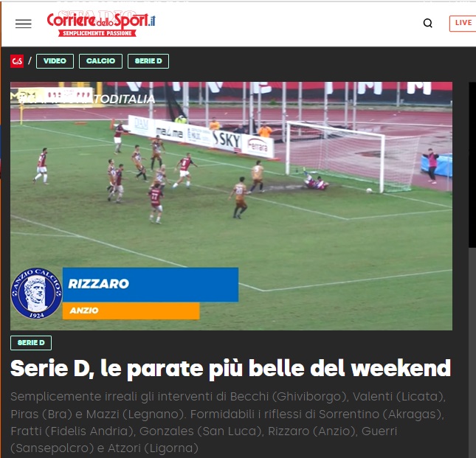The height and width of the screenshot is (458, 476).
Task: Click the Semplicemente Passione tagline badge
Action: [x=97, y=33]
